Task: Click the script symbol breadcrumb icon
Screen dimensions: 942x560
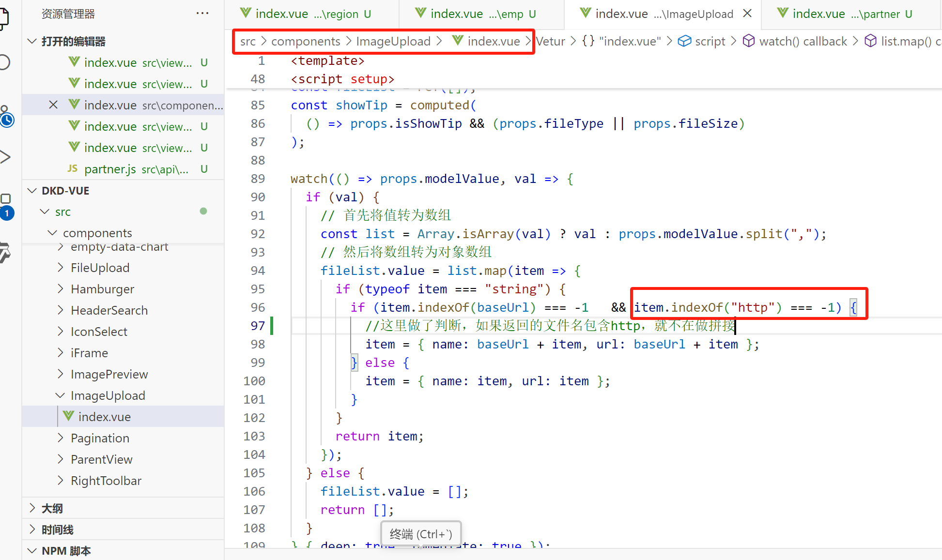Action: [x=684, y=41]
